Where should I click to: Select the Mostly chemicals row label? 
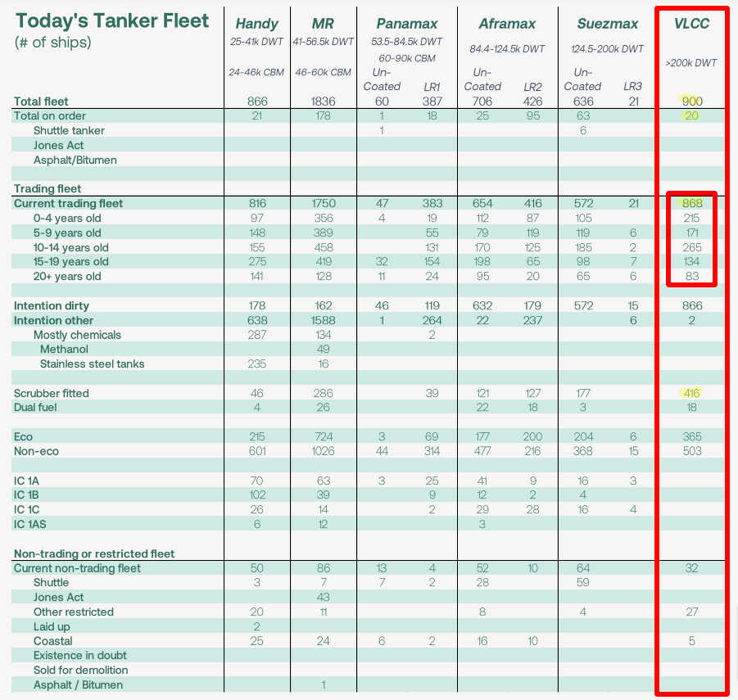click(77, 334)
